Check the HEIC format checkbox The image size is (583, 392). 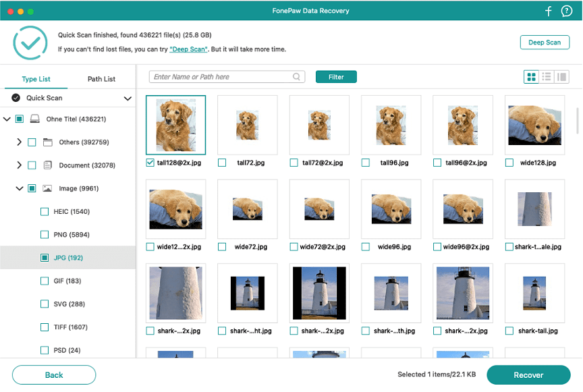tap(45, 212)
